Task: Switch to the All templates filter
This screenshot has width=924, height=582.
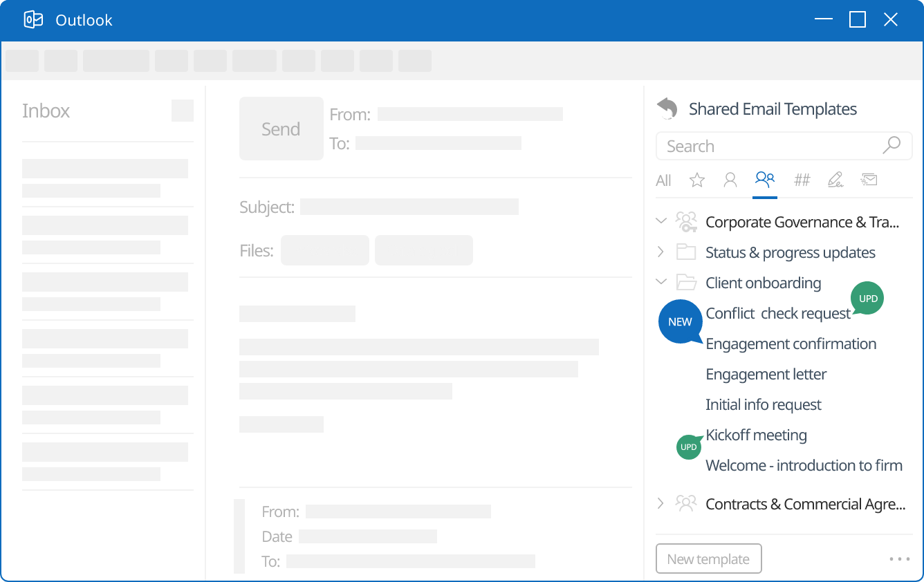Action: click(663, 180)
